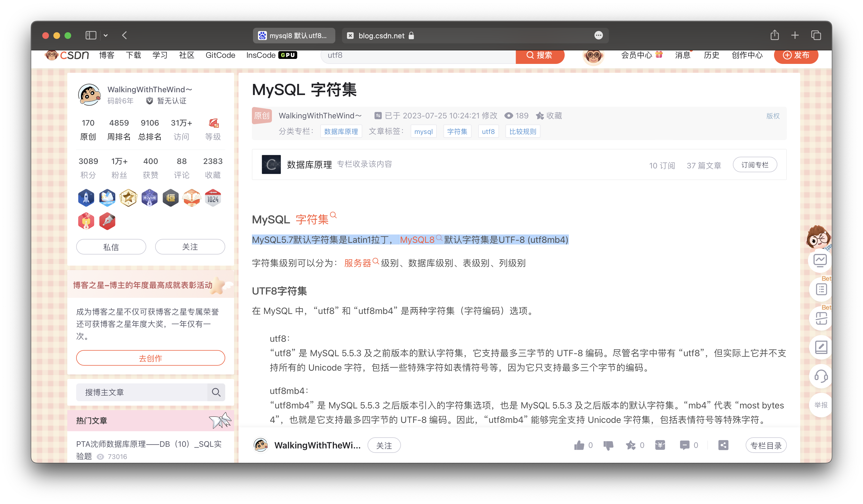
Task: Click 关注 button in author sidebar
Action: pyautogui.click(x=190, y=247)
